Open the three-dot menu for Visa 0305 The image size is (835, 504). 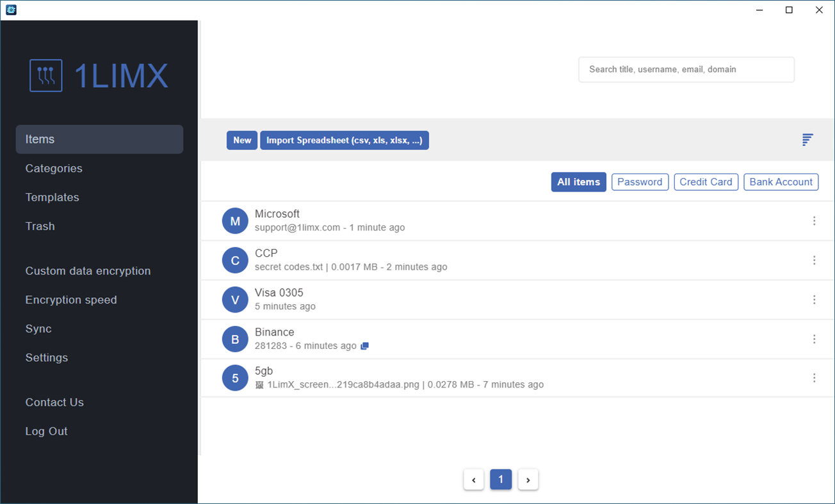(x=814, y=299)
